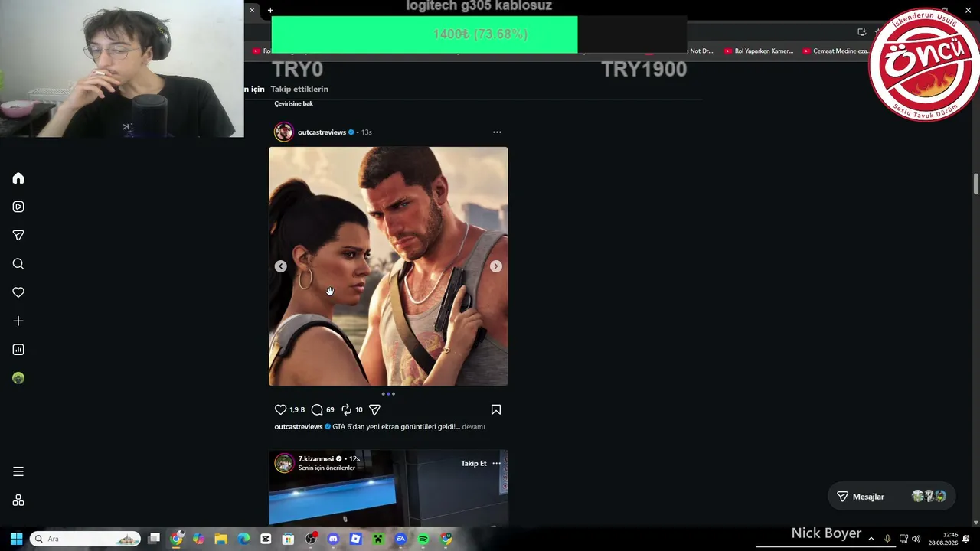Open CapCut from the taskbar
This screenshot has width=980, height=551.
(x=266, y=539)
